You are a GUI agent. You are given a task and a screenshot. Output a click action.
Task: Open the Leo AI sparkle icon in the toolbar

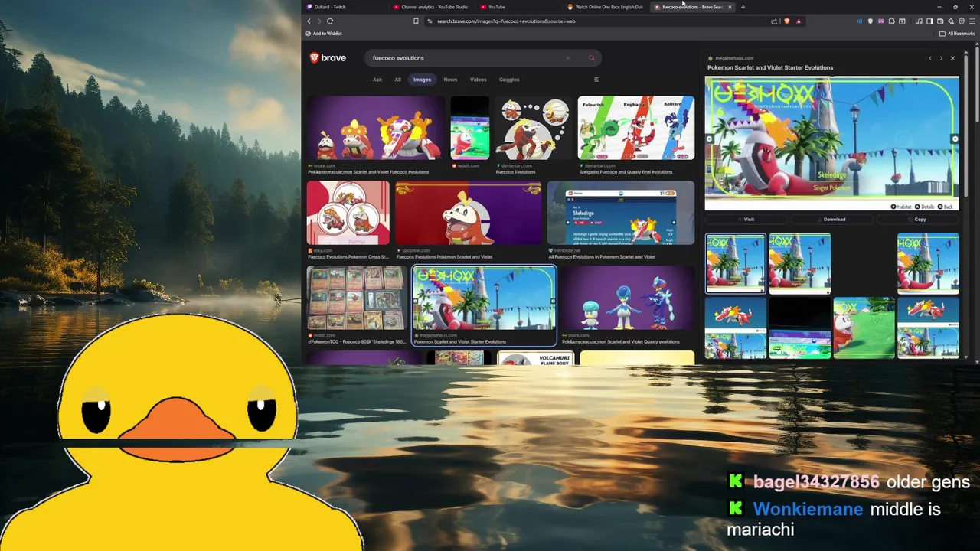(x=951, y=21)
